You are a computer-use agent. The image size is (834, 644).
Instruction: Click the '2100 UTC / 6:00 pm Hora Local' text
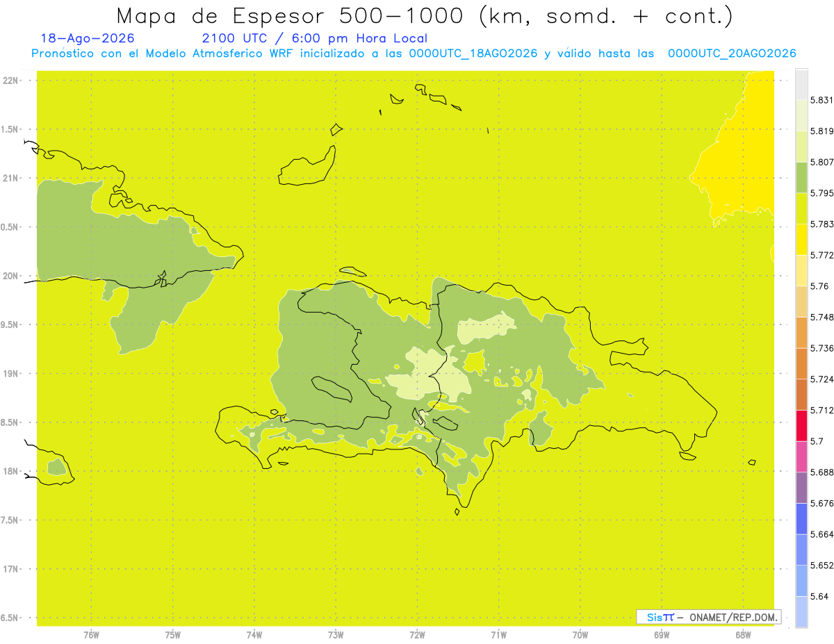click(315, 38)
